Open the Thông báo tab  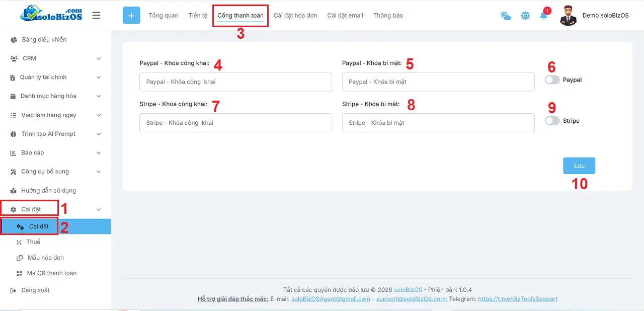(388, 16)
